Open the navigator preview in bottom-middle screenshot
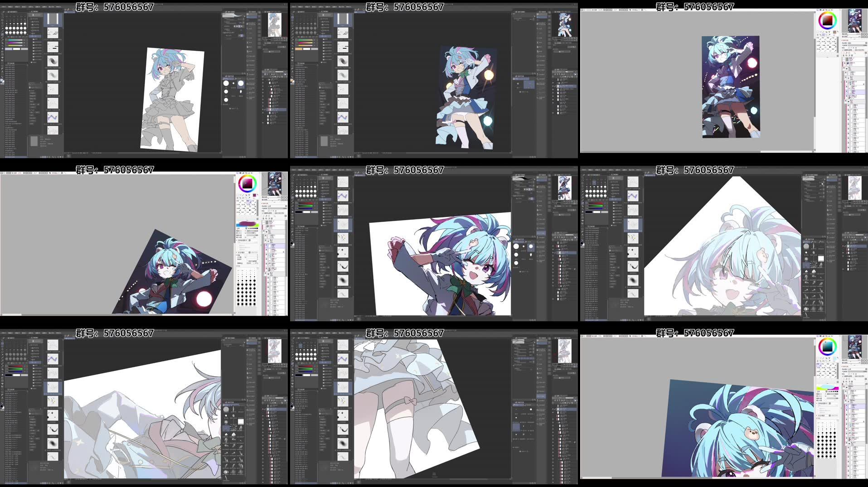 564,351
